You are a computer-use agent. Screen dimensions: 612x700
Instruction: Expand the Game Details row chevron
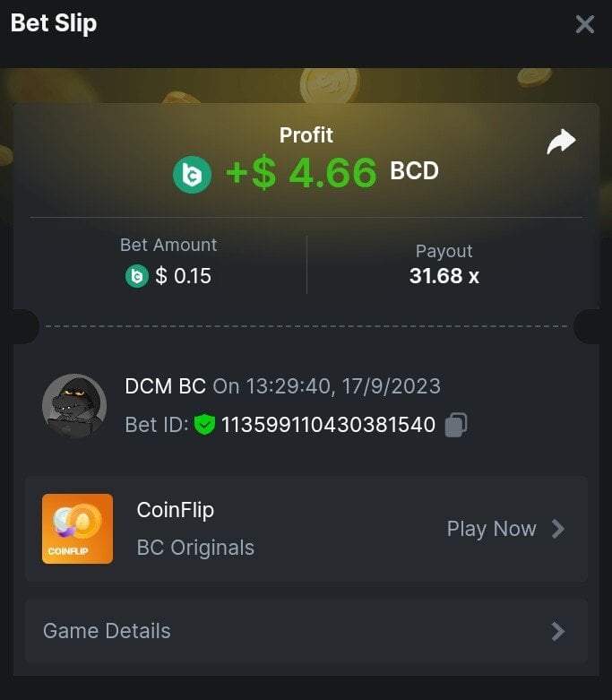pos(558,631)
